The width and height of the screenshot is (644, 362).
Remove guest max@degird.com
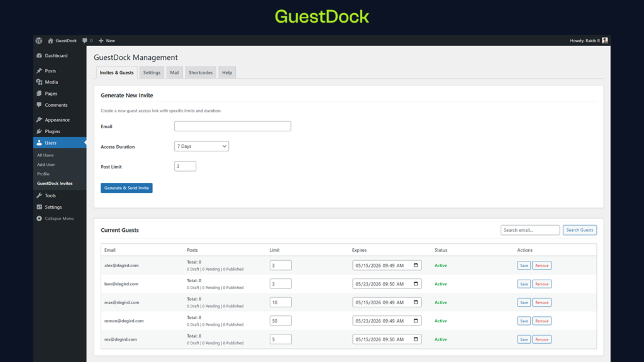[x=541, y=302]
